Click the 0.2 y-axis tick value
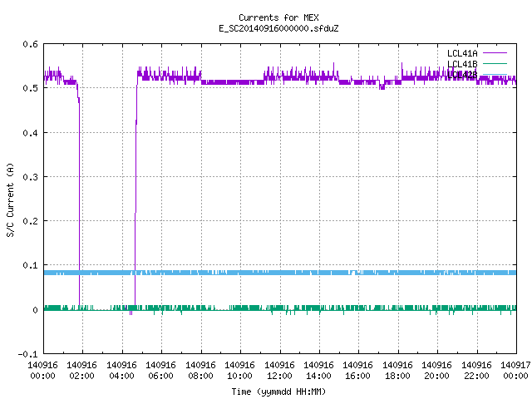Image resolution: width=532 pixels, height=399 pixels. pyautogui.click(x=30, y=221)
